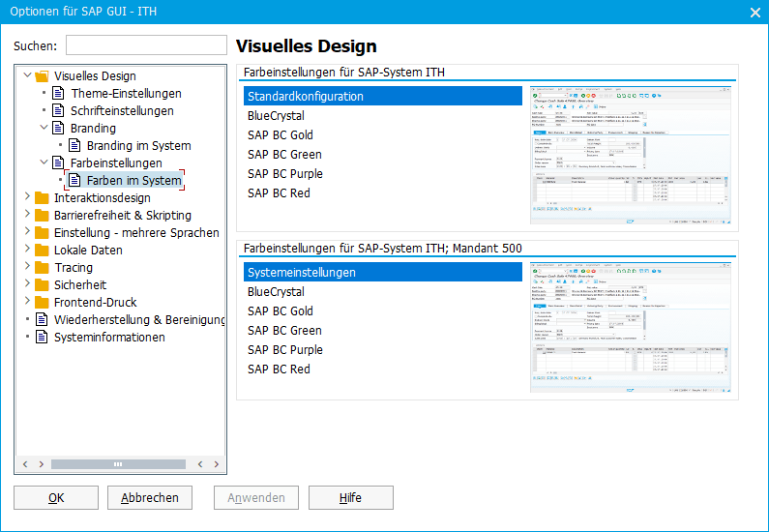This screenshot has height=532, width=769.
Task: Click the system ITH theme preview thumbnail
Action: (631, 156)
